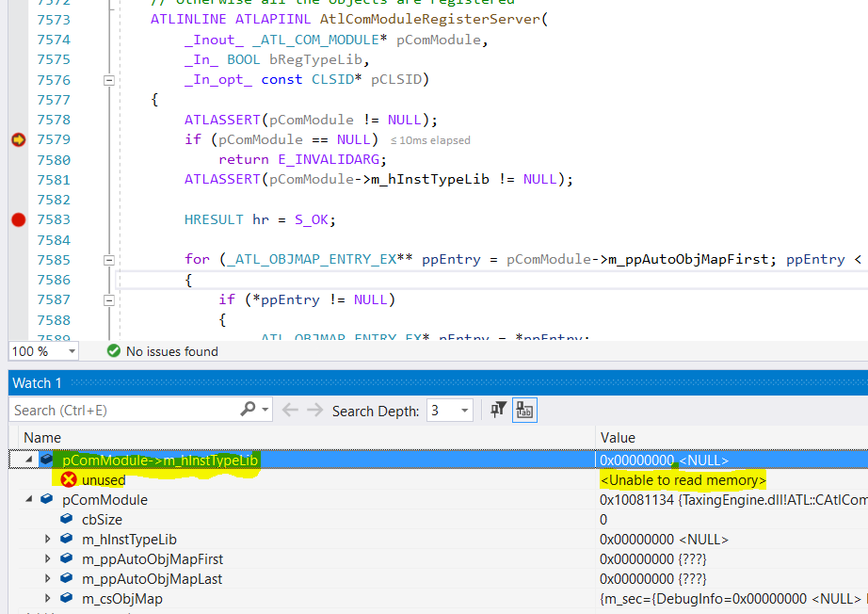Click the blue cube icon beside cbSize
This screenshot has width=868, height=614.
[x=67, y=519]
